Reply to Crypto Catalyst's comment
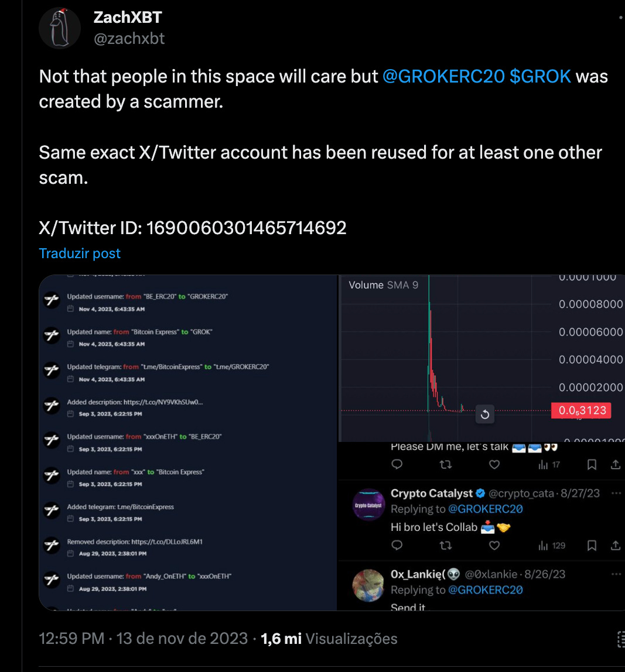Screen dimensions: 625x672 click(x=397, y=545)
